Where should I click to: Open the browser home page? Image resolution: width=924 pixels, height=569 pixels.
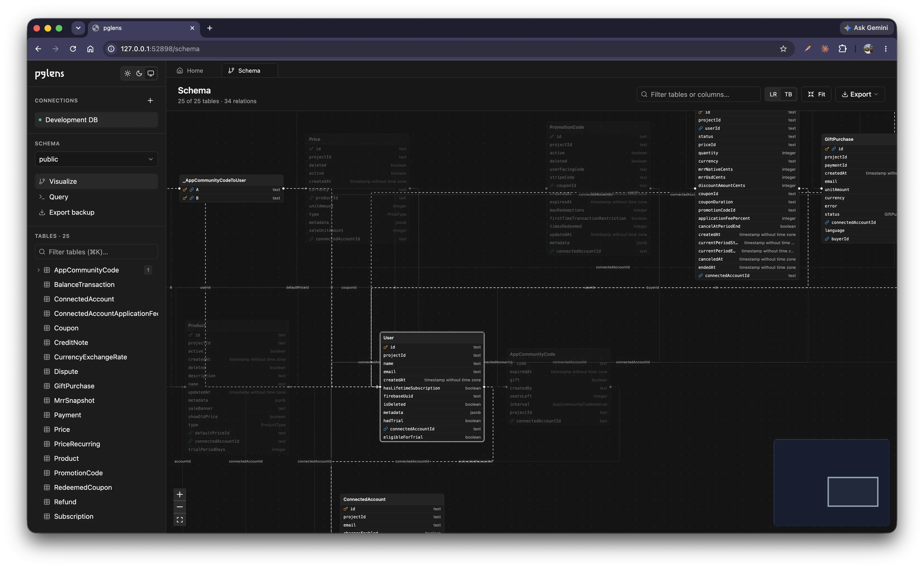(90, 49)
